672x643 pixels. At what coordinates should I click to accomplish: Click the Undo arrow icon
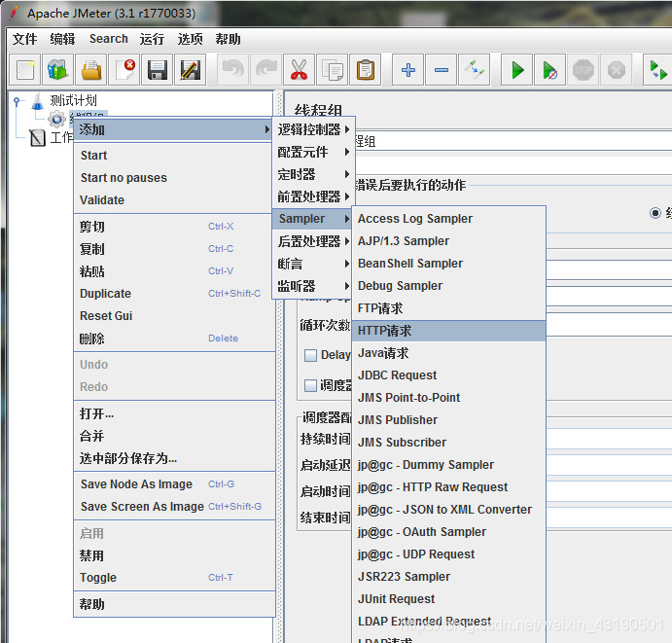pos(233,69)
